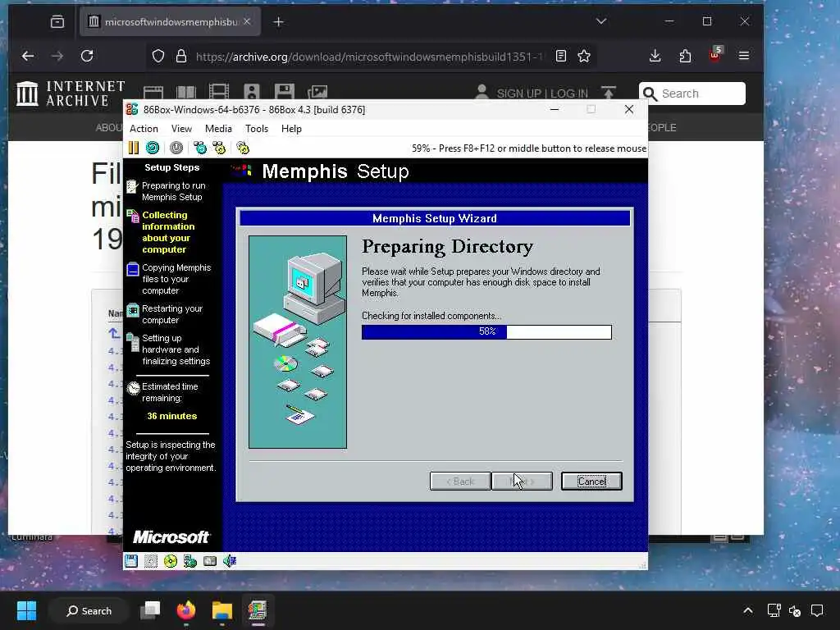The width and height of the screenshot is (840, 630).
Task: Switch to Firefox from taskbar
Action: click(186, 610)
